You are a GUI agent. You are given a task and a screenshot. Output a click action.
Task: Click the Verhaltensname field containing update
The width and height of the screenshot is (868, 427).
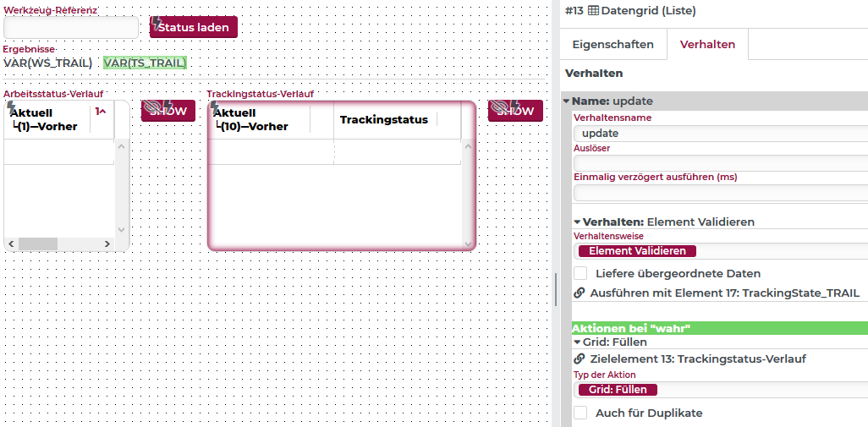coord(719,134)
